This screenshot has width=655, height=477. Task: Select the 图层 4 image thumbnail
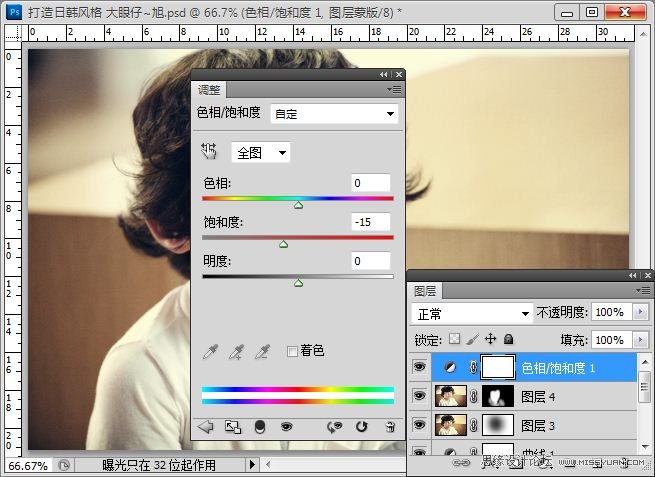451,396
